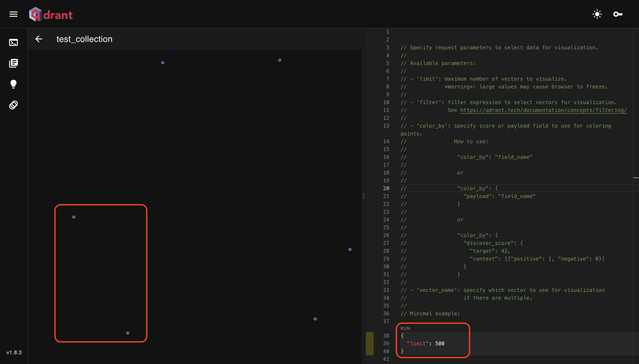Toggle the light/dark theme sun icon
639x364 pixels.
tap(597, 14)
